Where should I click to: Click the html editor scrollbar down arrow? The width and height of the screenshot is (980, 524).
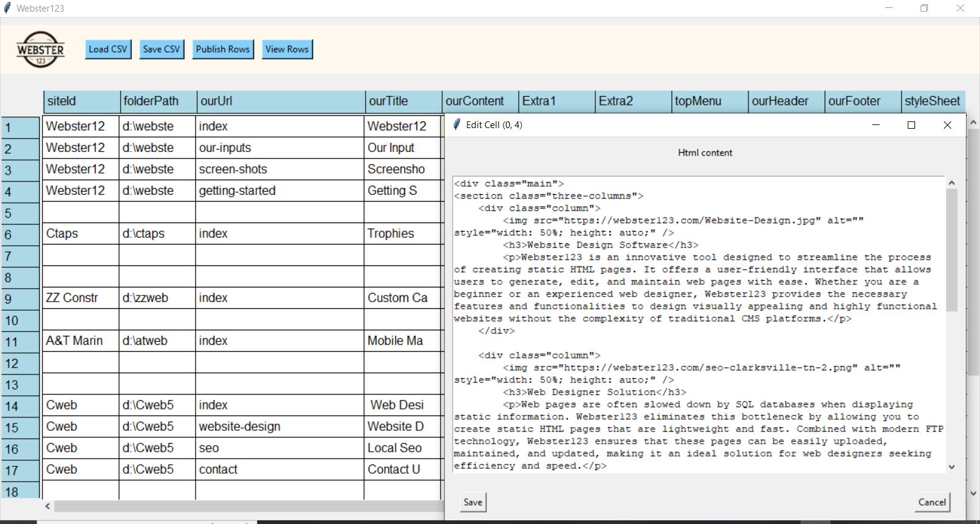pos(951,467)
